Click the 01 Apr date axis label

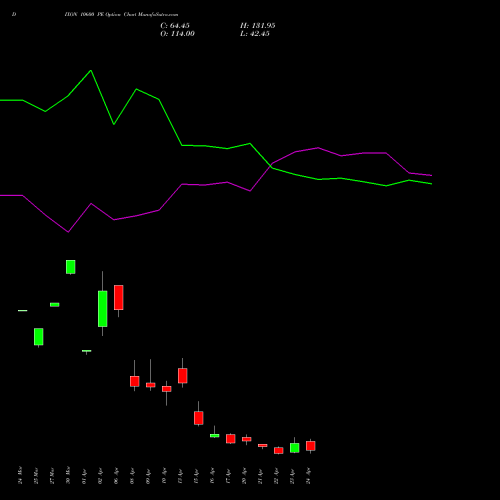[84, 476]
